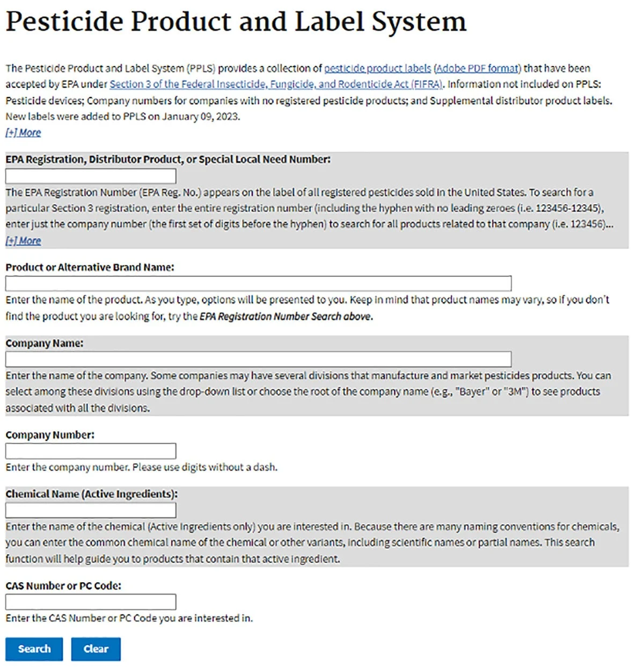Open the Adobe PDF format link
The image size is (644, 667).
coord(477,68)
